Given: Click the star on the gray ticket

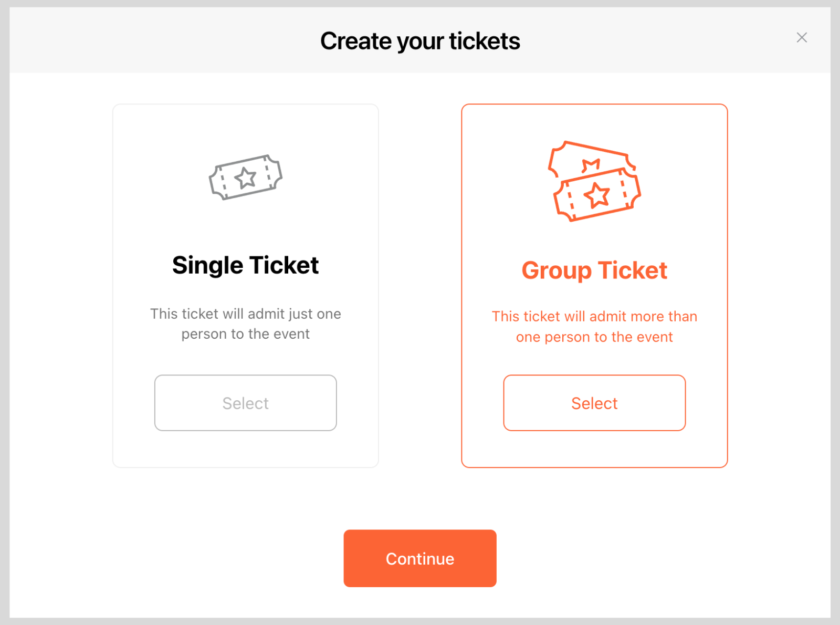Looking at the screenshot, I should point(246,178).
